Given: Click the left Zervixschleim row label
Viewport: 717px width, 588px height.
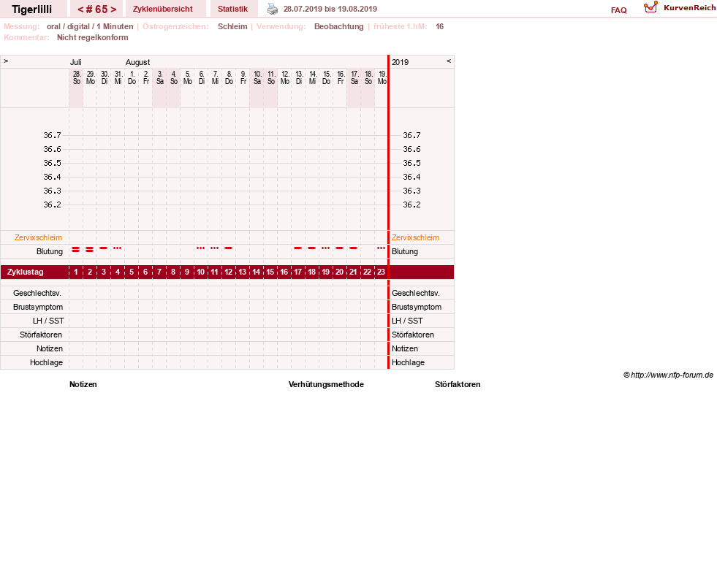Looking at the screenshot, I should (x=39, y=237).
